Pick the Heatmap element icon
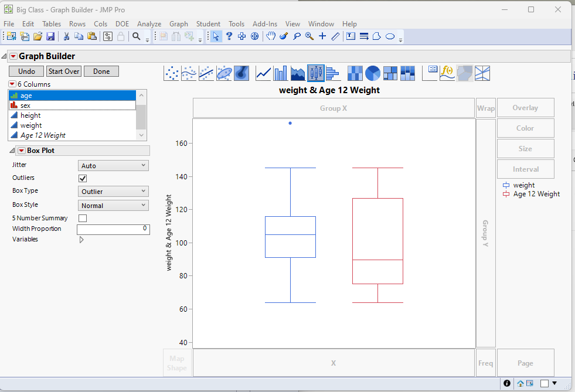The width and height of the screenshot is (575, 392). tap(355, 73)
